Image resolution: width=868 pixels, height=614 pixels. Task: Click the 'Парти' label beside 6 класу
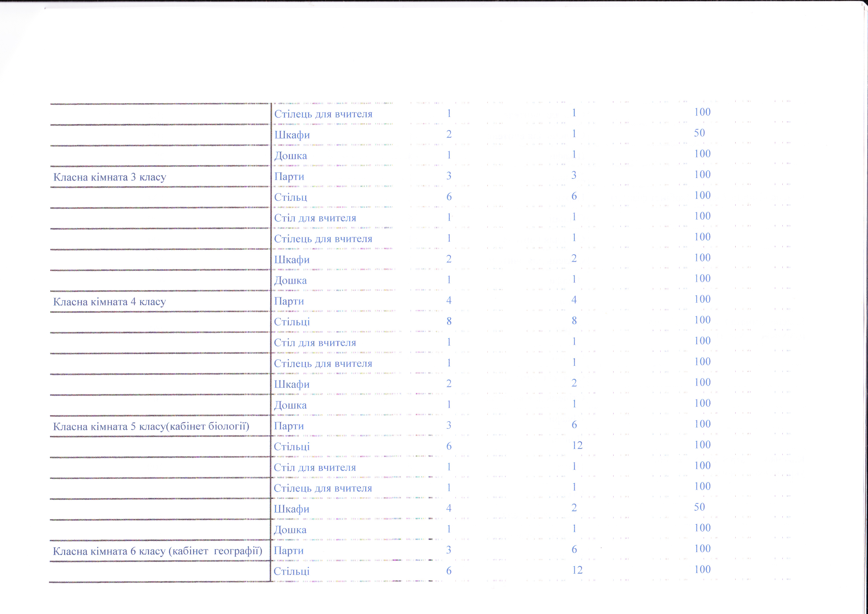[x=288, y=550]
